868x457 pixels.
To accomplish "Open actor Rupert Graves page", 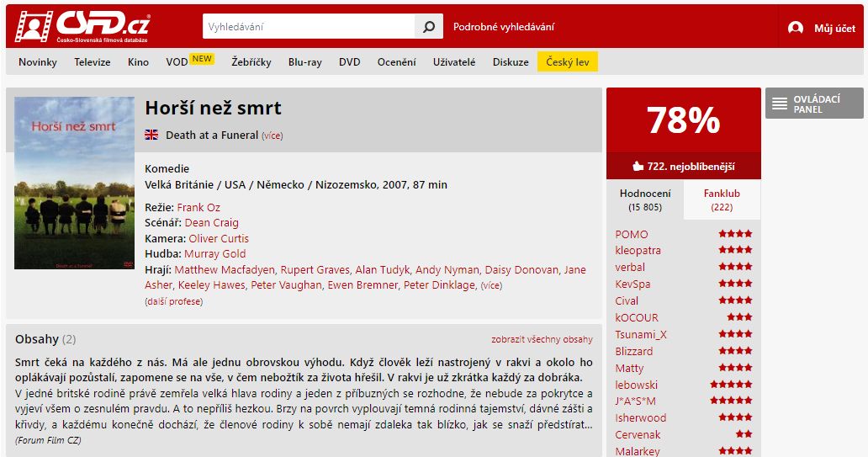I will (315, 270).
